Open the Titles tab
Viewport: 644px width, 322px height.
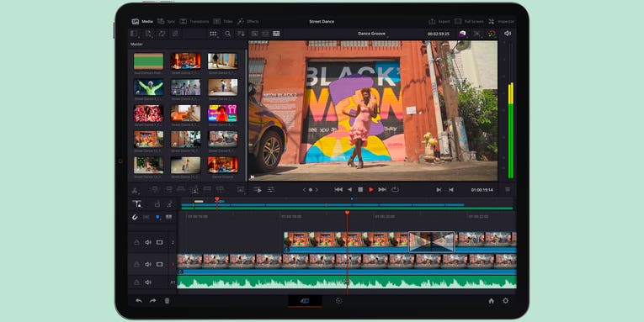(223, 21)
